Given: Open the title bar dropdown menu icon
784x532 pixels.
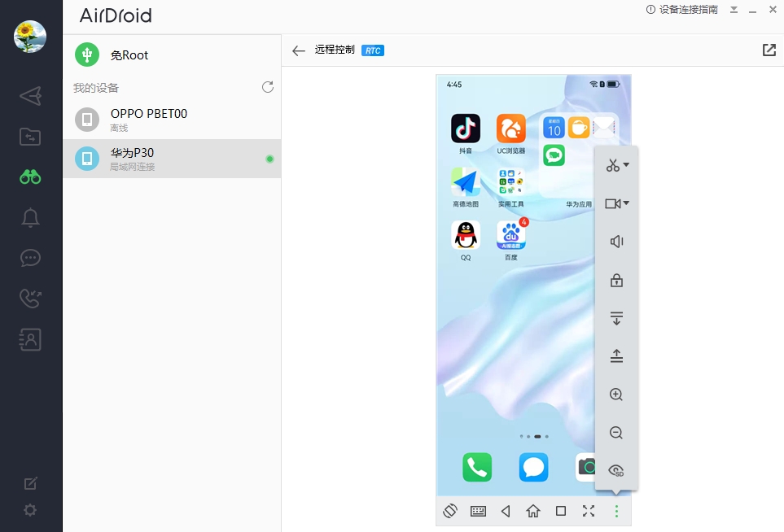Looking at the screenshot, I should (x=734, y=10).
